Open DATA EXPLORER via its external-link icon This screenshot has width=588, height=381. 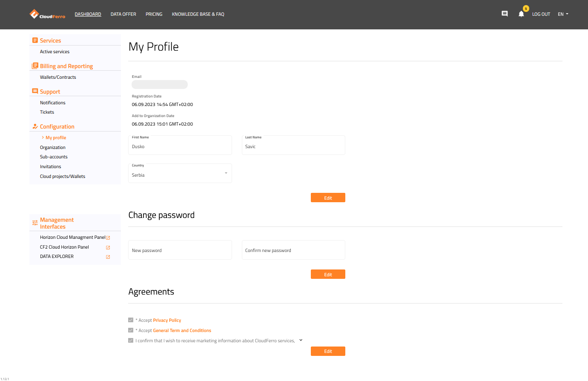coord(107,257)
